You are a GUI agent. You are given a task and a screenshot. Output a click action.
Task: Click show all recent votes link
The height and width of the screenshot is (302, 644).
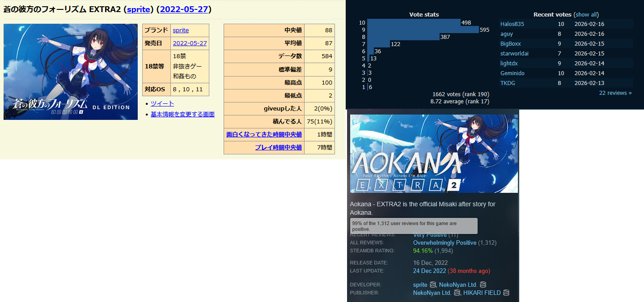585,15
